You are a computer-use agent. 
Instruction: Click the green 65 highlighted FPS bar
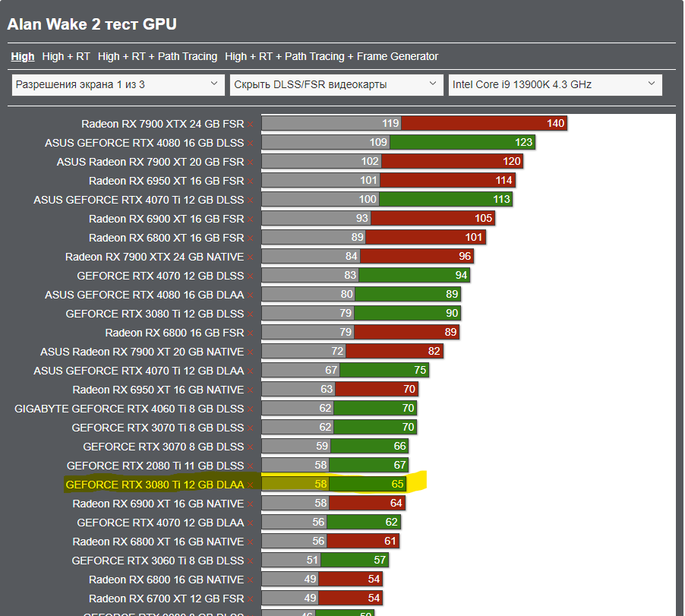click(x=368, y=484)
